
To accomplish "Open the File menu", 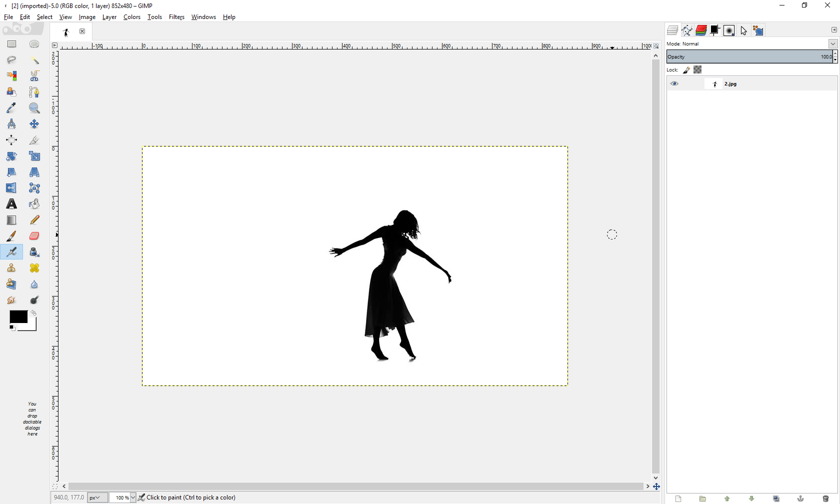I will tap(8, 17).
